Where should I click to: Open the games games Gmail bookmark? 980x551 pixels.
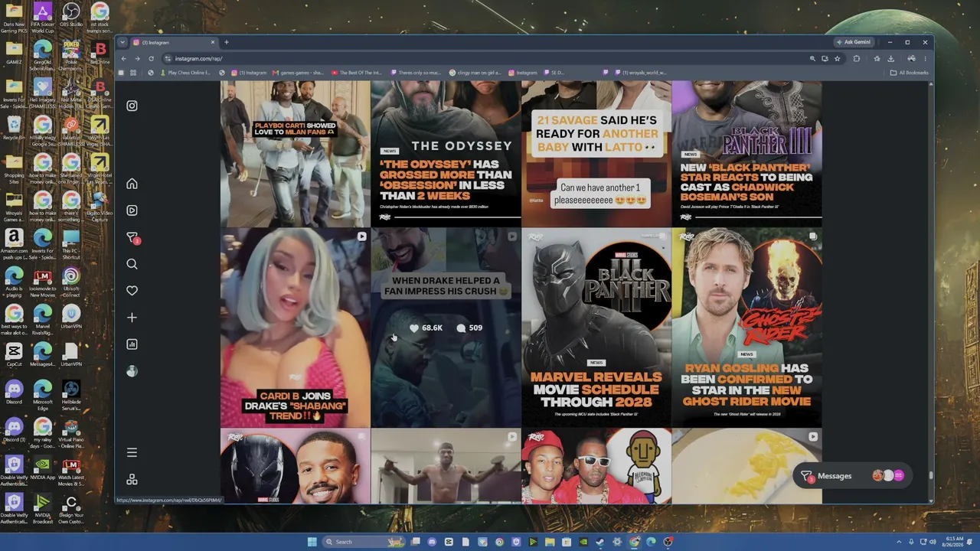[298, 73]
